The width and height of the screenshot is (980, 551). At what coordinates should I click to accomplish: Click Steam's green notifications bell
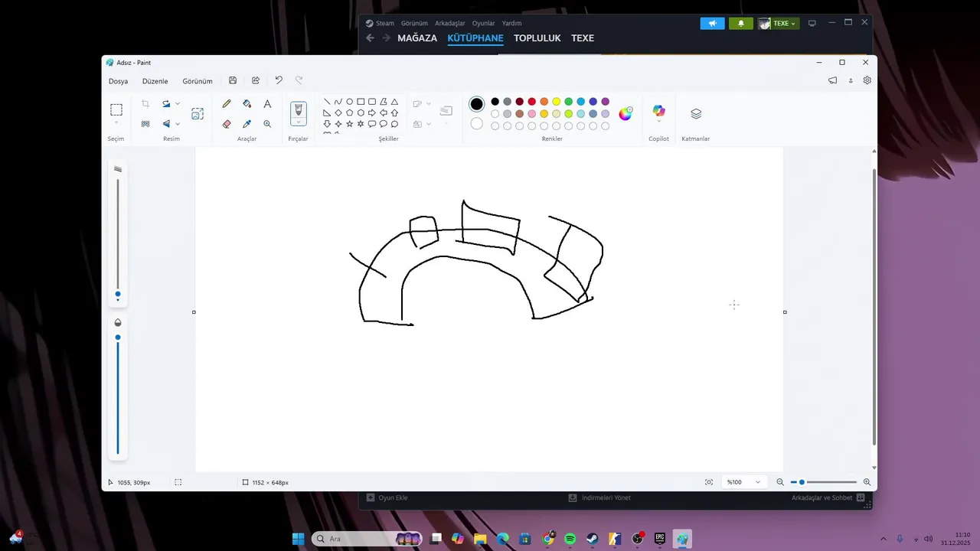pyautogui.click(x=741, y=24)
